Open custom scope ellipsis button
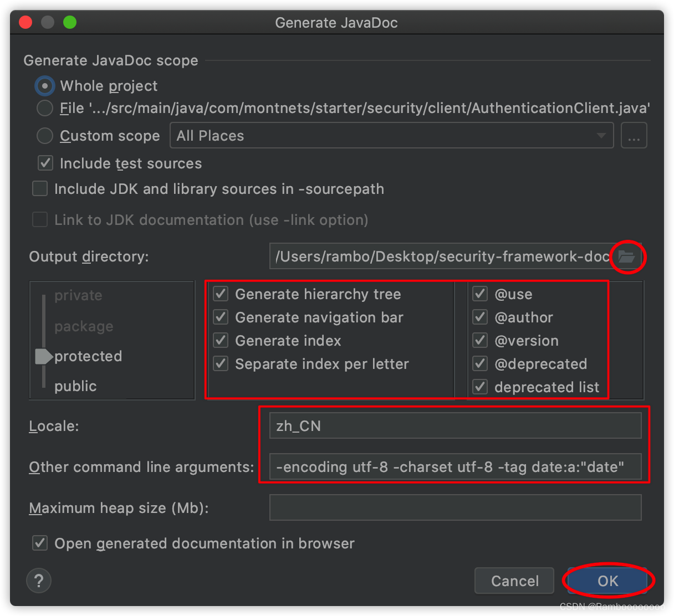The width and height of the screenshot is (674, 616). (x=634, y=136)
